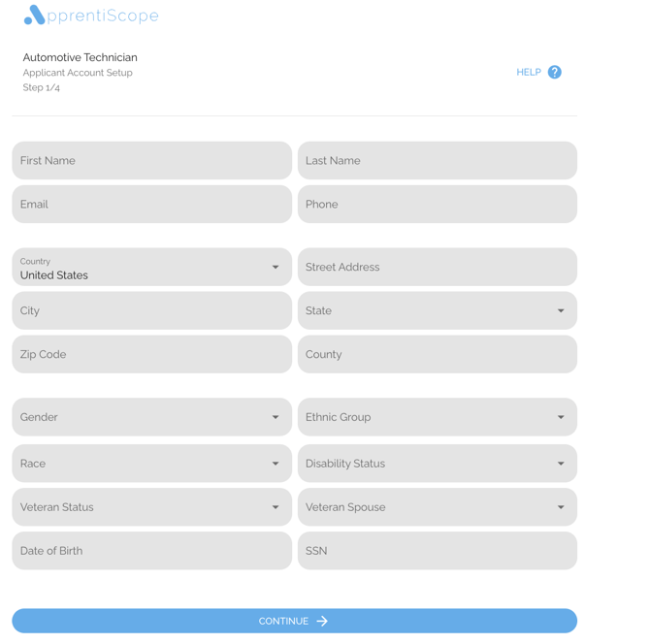
Task: Select the Date of Birth field
Action: point(151,551)
